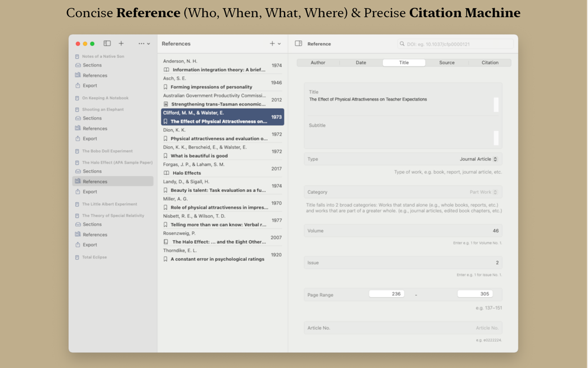Select Nisbett & Wilson 1977 reference
Screen dimensions: 588x368
click(x=222, y=220)
